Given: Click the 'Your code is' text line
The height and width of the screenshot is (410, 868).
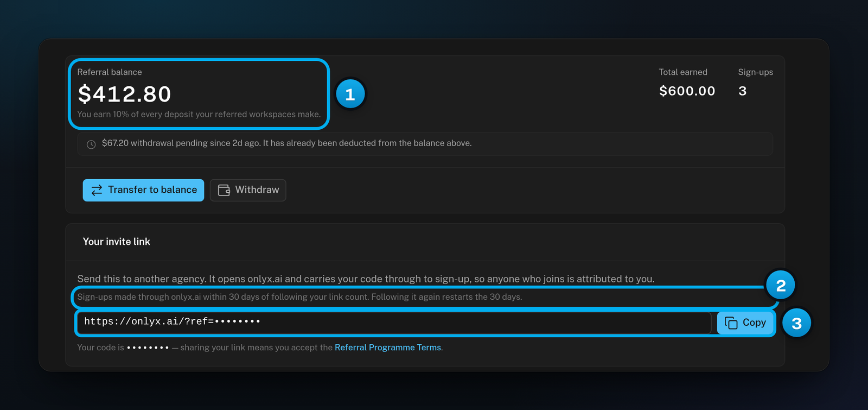Looking at the screenshot, I should pos(260,348).
